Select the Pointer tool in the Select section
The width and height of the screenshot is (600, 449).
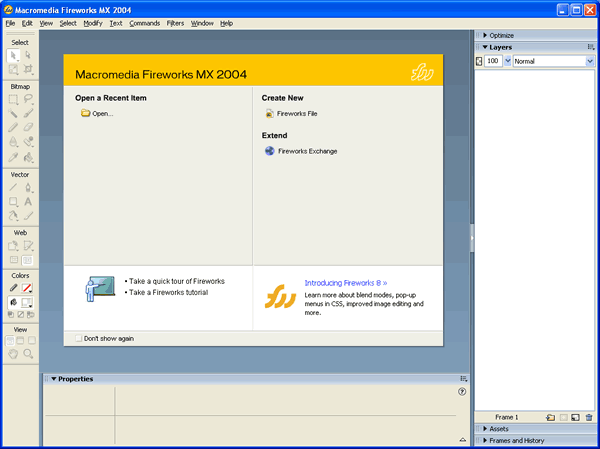(13, 55)
